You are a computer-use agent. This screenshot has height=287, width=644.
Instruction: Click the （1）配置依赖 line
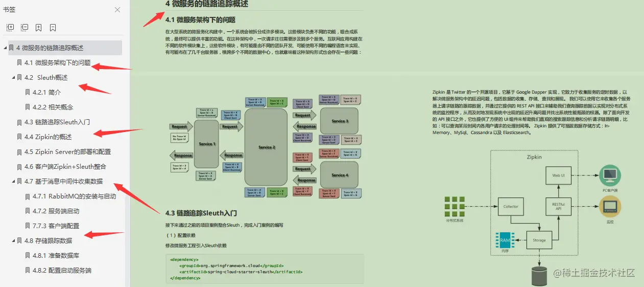click(180, 235)
